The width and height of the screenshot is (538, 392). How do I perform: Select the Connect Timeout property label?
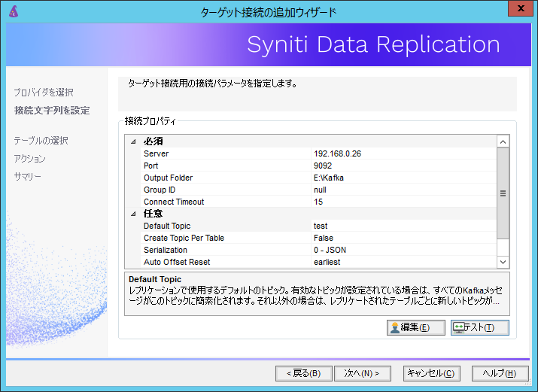coord(174,202)
